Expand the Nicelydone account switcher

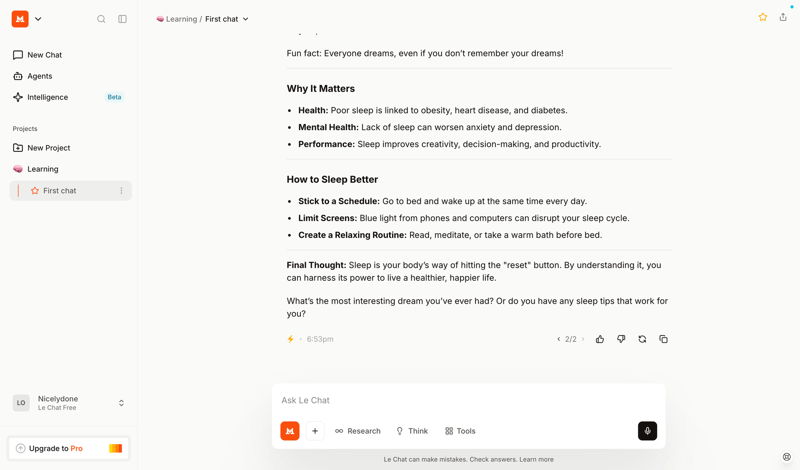[121, 403]
